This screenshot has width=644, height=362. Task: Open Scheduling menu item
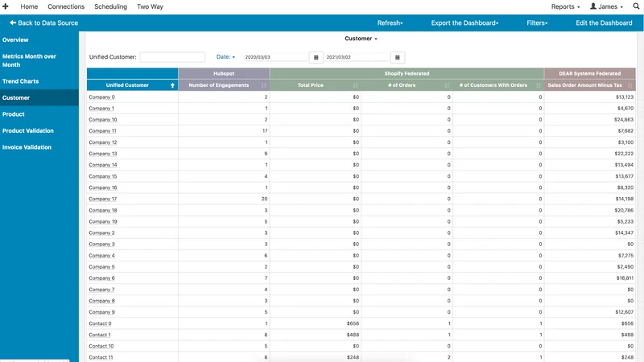point(110,6)
